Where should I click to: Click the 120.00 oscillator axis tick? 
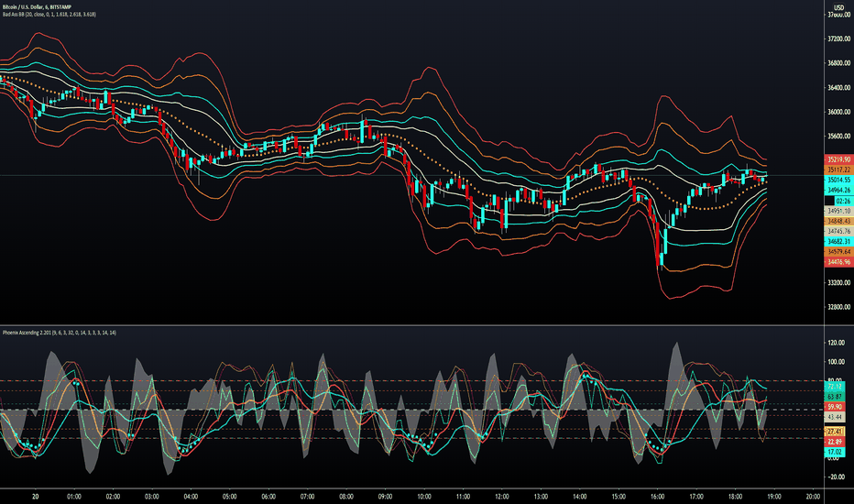click(836, 343)
